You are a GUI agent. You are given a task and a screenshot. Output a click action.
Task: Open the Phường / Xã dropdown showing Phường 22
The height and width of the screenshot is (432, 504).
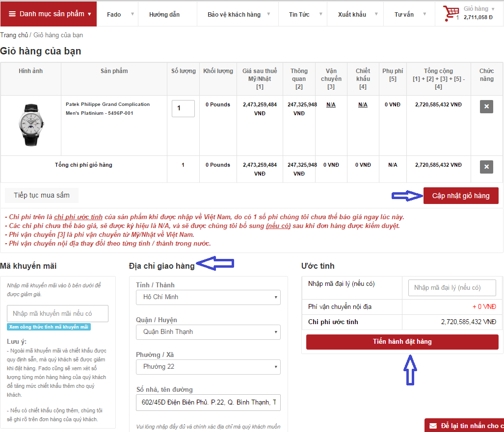tap(208, 367)
